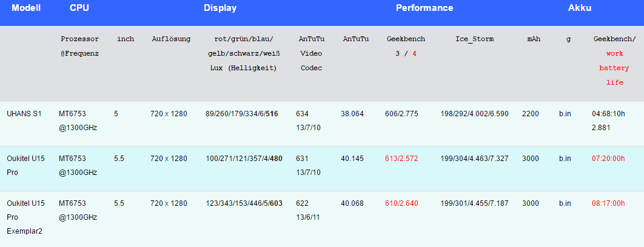The height and width of the screenshot is (247, 644).
Task: Click the Modell column header
Action: pyautogui.click(x=26, y=8)
